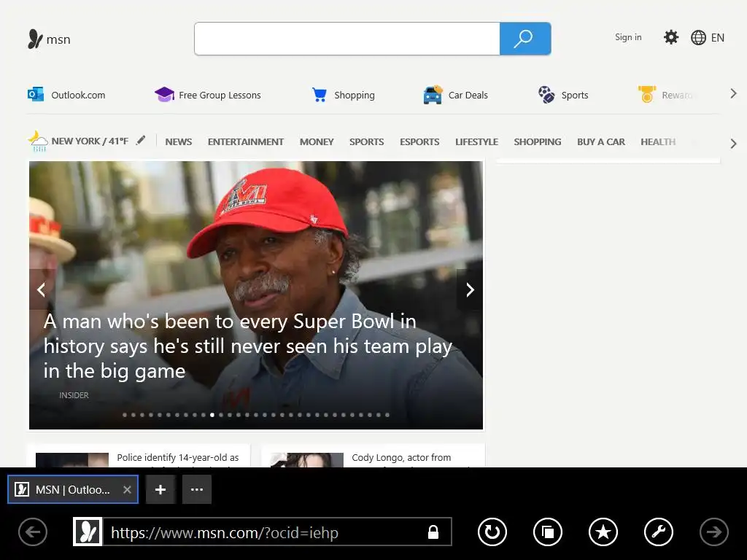Click the INSIDER source label

pos(74,395)
